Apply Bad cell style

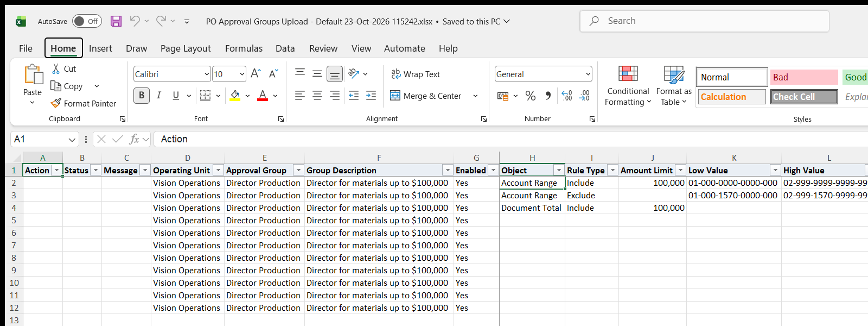(x=804, y=77)
